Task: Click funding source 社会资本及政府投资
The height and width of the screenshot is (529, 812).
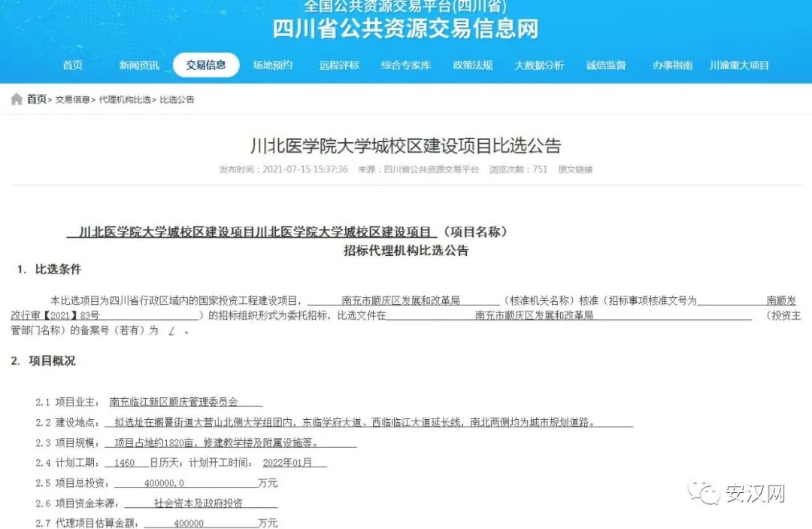Action: [x=198, y=503]
